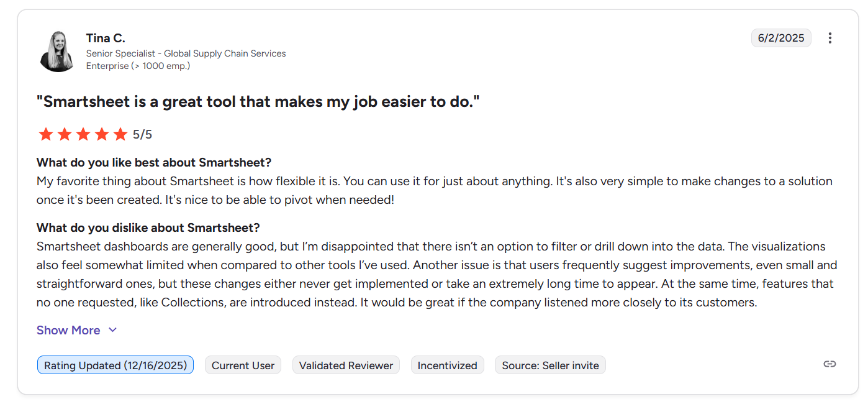Click the Enterprise (> 1000 emp.) company size text
The image size is (868, 404).
pyautogui.click(x=138, y=66)
